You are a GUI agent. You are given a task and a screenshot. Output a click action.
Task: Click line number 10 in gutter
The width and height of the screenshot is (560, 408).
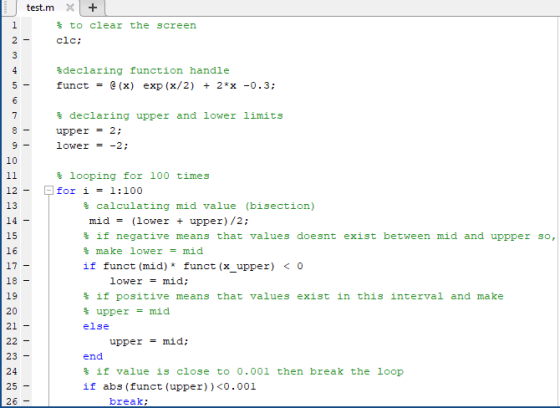click(11, 160)
